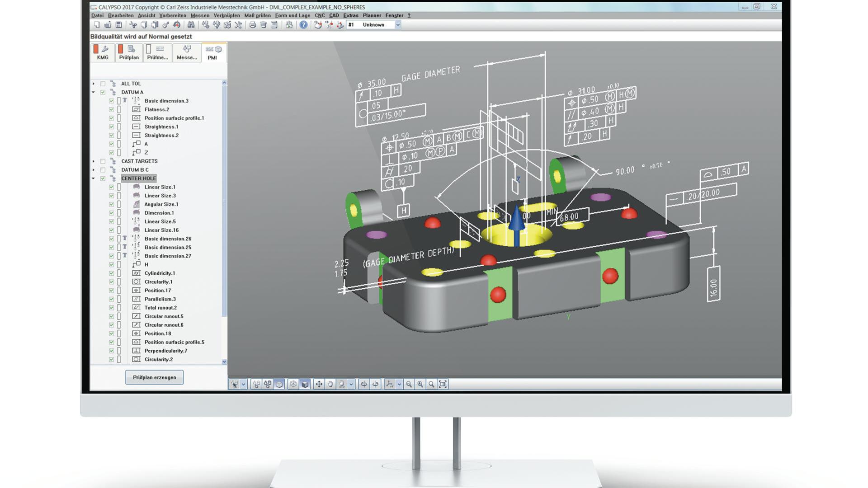Expand the DATUM B C tree node
Screen dimensions: 868x488
(x=94, y=170)
